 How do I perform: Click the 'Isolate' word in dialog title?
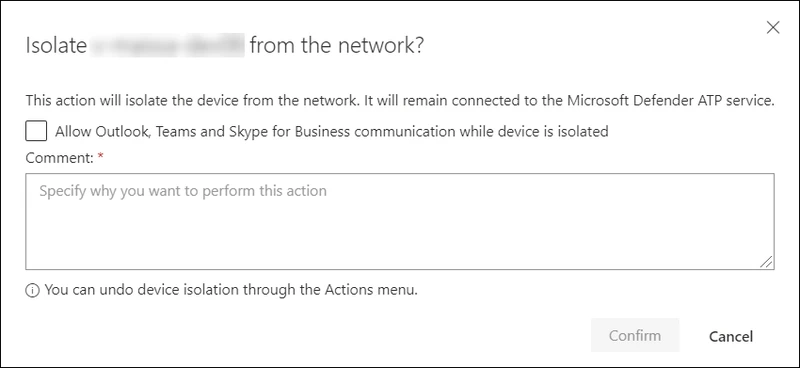[x=56, y=46]
